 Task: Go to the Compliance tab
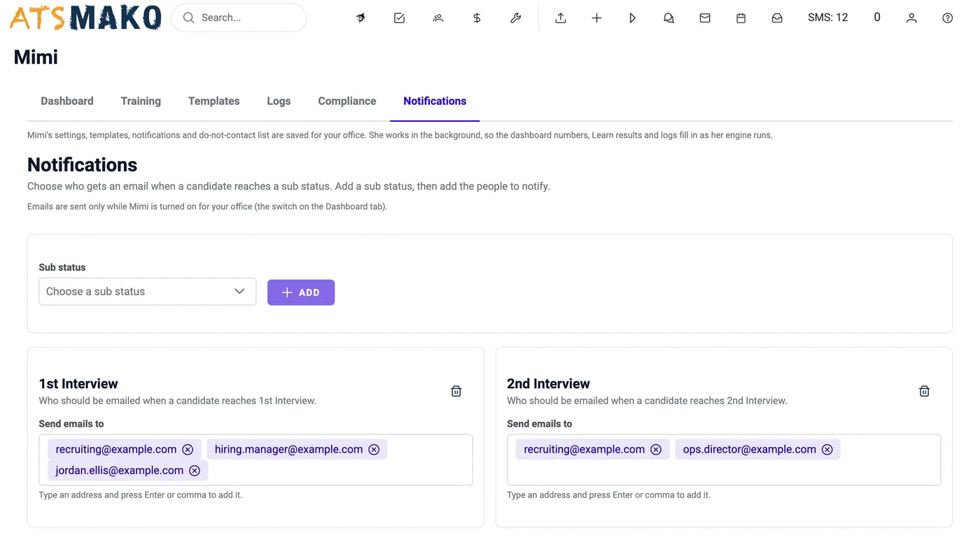(x=347, y=101)
